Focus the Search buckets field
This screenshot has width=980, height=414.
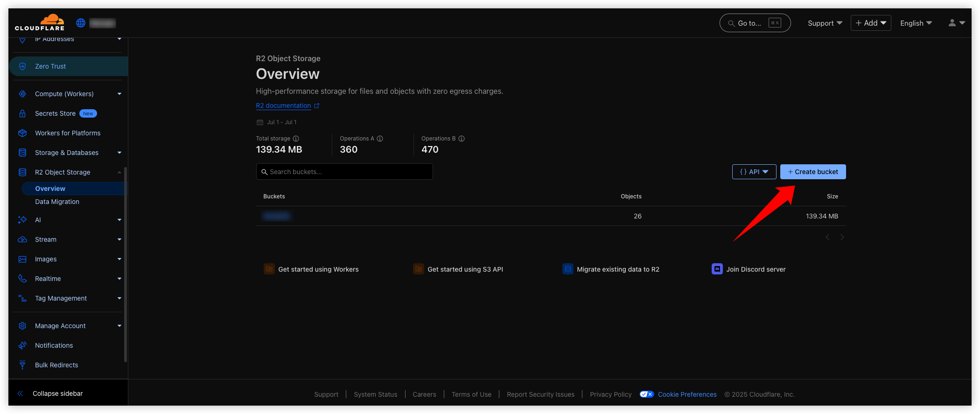click(x=344, y=172)
